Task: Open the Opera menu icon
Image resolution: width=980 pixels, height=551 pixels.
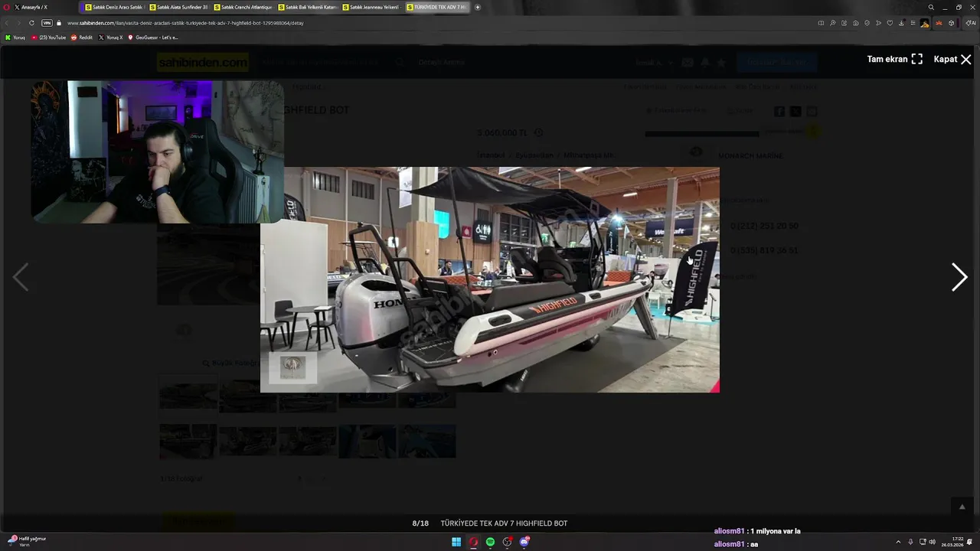Action: 7,7
